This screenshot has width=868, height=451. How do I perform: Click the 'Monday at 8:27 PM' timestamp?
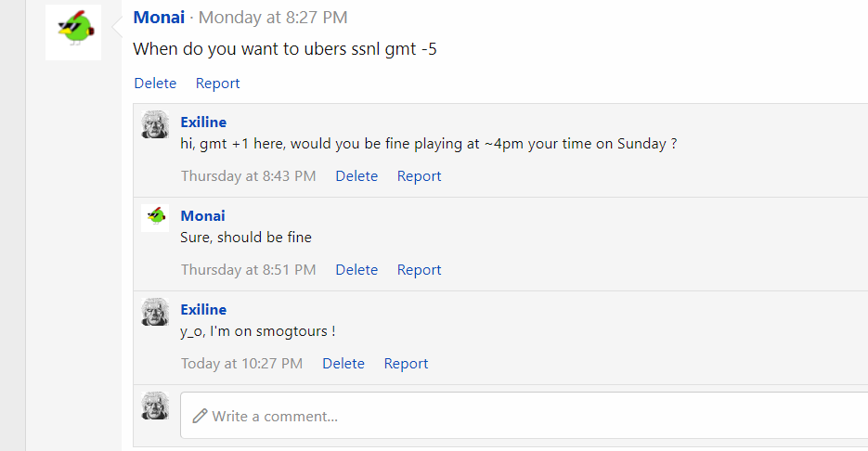[x=273, y=17]
